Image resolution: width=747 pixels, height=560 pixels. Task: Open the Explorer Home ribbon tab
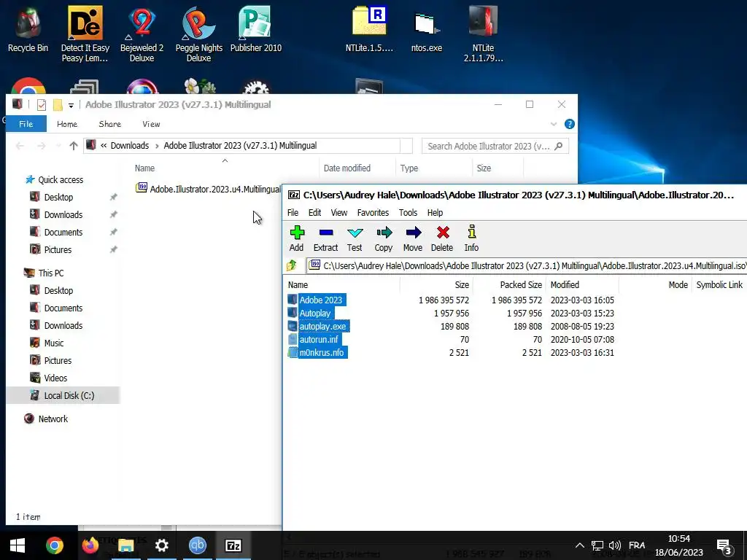[x=67, y=124]
